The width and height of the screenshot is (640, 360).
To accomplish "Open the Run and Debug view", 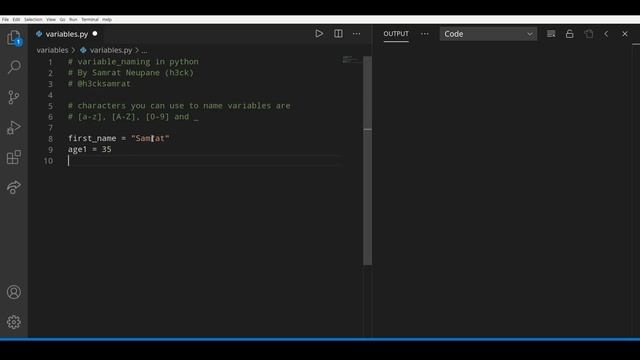I will (x=14, y=127).
